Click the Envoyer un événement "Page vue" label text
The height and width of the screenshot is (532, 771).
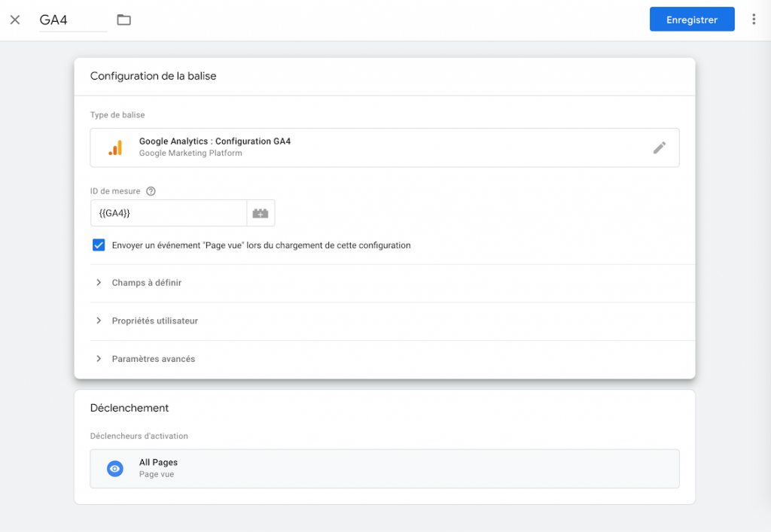coord(261,245)
